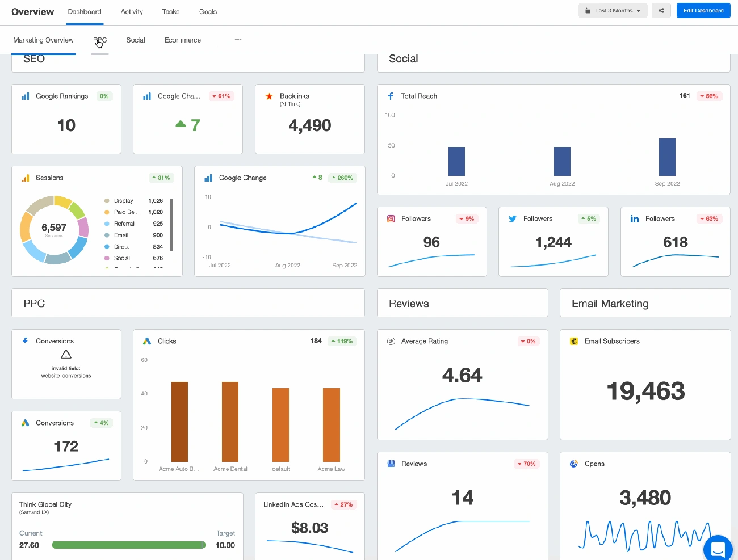Open the Social dashboard tab
The height and width of the screenshot is (560, 738).
pos(135,40)
